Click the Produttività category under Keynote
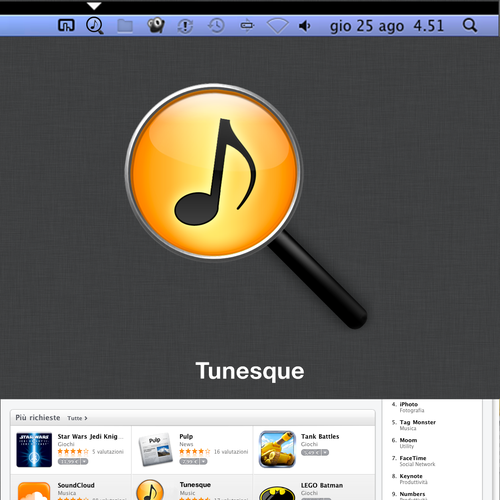This screenshot has height=500, width=500. click(413, 482)
